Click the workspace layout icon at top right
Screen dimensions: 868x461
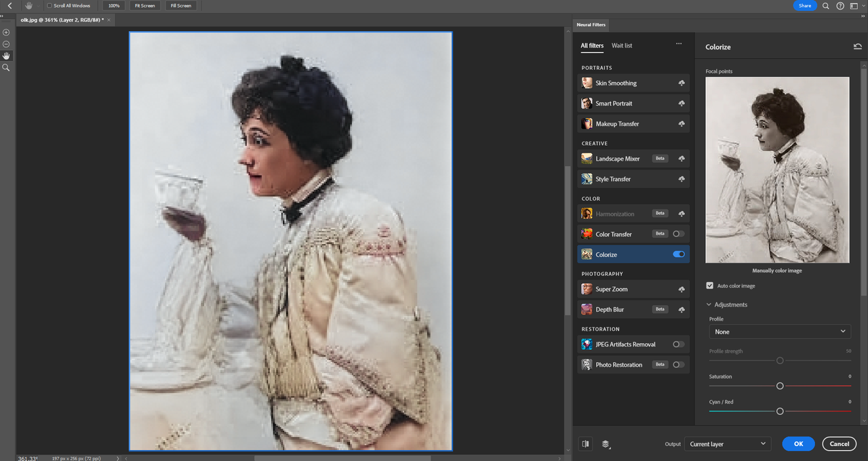854,5
